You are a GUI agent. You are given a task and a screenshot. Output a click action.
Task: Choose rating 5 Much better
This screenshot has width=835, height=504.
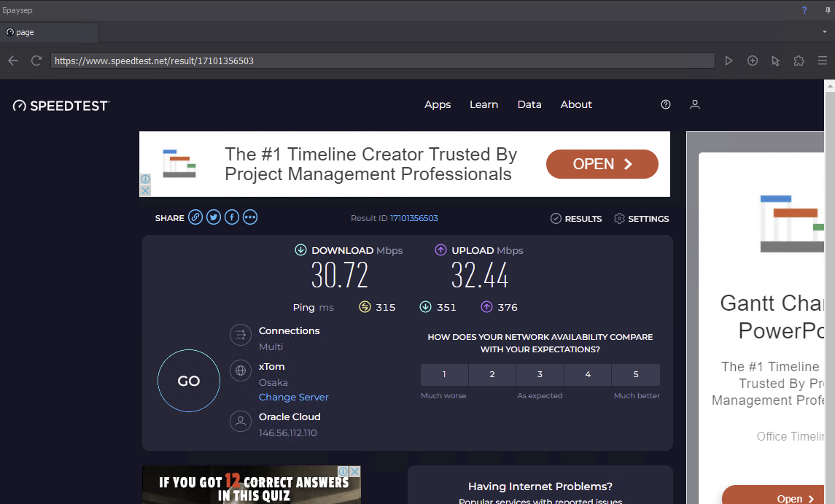[x=636, y=374]
